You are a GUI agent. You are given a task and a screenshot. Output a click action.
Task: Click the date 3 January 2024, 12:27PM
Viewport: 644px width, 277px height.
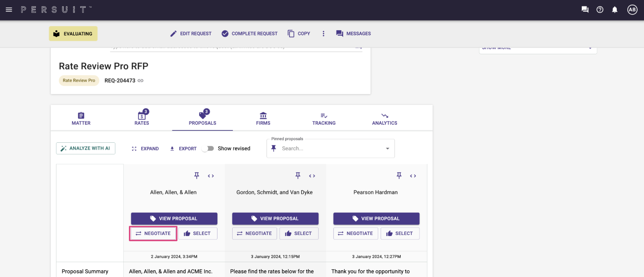pyautogui.click(x=377, y=257)
